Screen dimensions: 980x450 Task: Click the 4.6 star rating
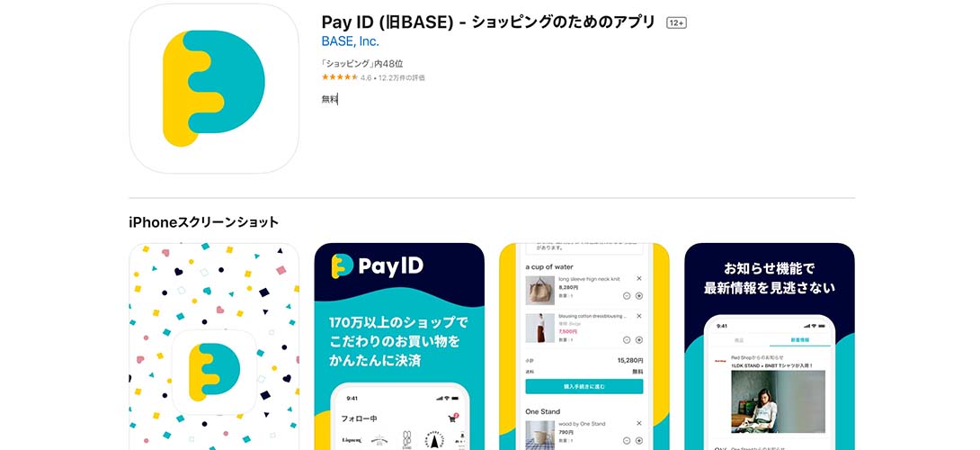click(x=340, y=77)
